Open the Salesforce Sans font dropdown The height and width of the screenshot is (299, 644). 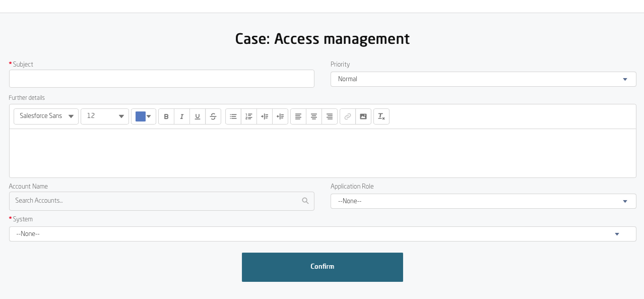[x=46, y=116]
